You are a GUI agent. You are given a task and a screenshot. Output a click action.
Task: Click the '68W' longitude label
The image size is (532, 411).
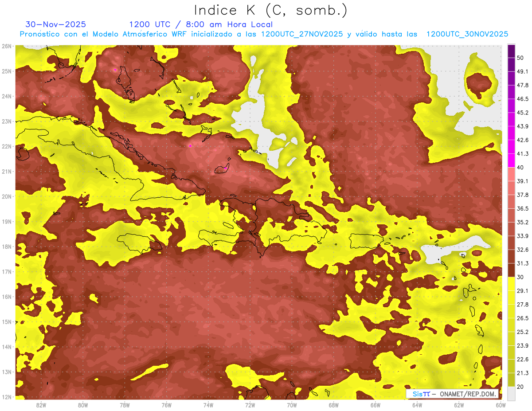click(333, 405)
